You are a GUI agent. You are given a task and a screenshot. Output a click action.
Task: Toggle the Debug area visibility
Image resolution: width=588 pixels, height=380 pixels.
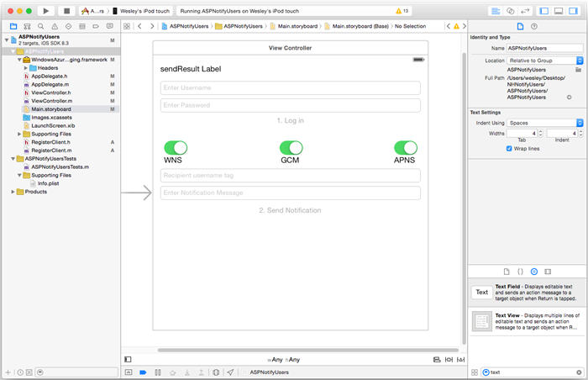559,11
